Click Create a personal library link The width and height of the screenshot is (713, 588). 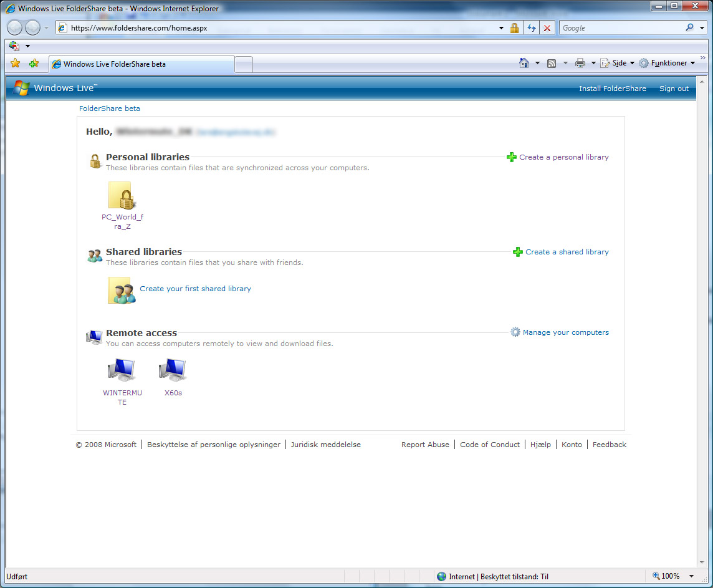click(563, 157)
